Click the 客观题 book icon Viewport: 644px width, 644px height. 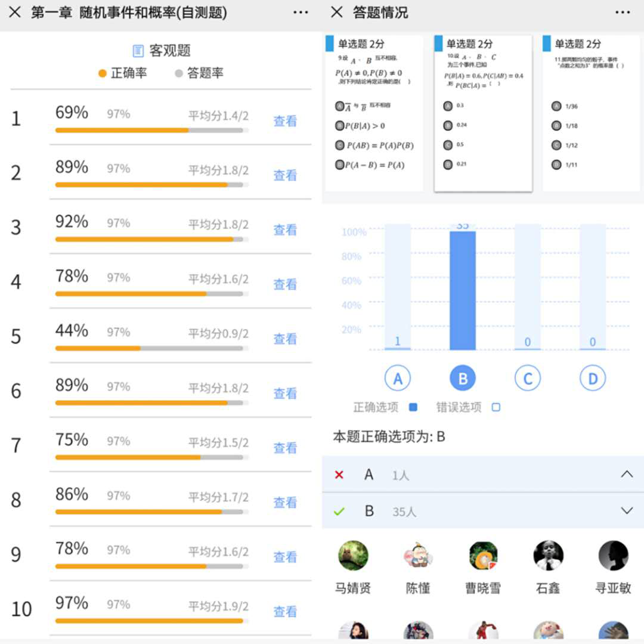[138, 50]
